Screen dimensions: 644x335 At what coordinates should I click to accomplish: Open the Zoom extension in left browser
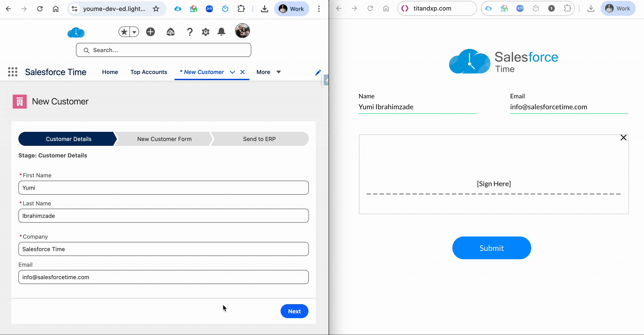point(209,9)
